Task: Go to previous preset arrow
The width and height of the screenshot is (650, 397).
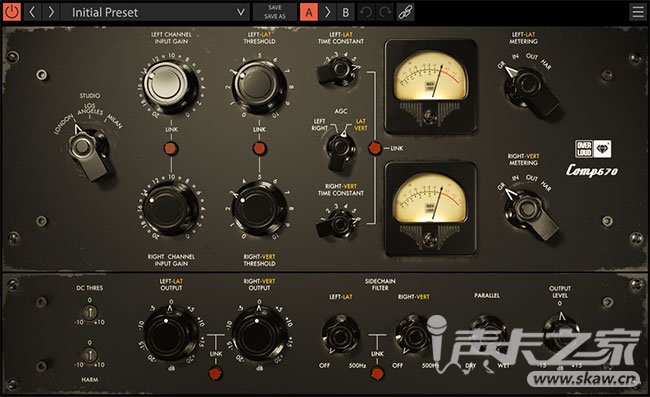Action: click(32, 12)
